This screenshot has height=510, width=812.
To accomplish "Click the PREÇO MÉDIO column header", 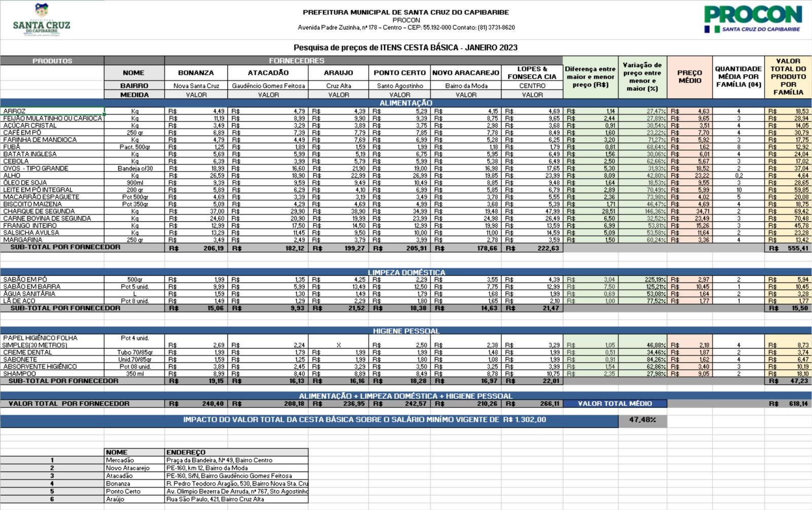I will tap(690, 77).
